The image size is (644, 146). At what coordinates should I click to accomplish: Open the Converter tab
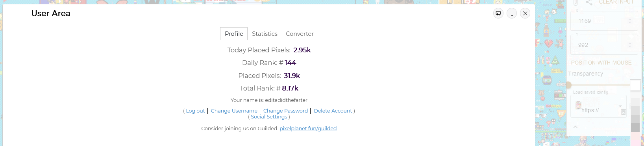pos(300,34)
